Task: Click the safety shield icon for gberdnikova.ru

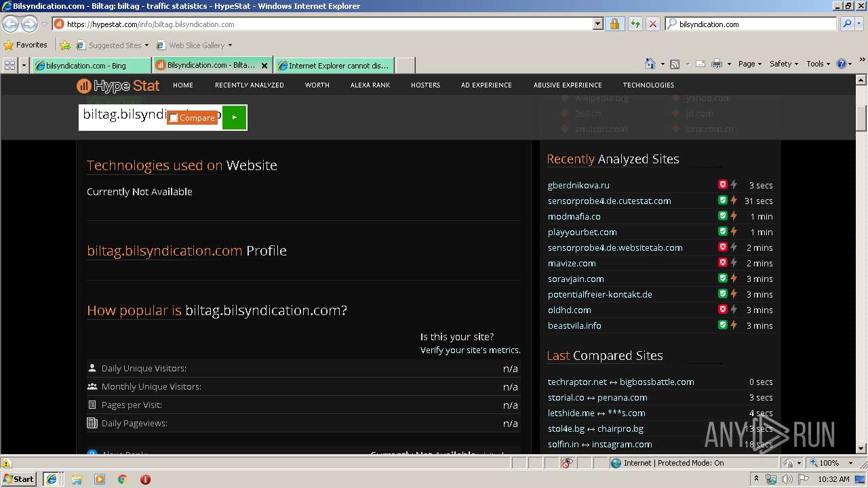Action: 723,184
